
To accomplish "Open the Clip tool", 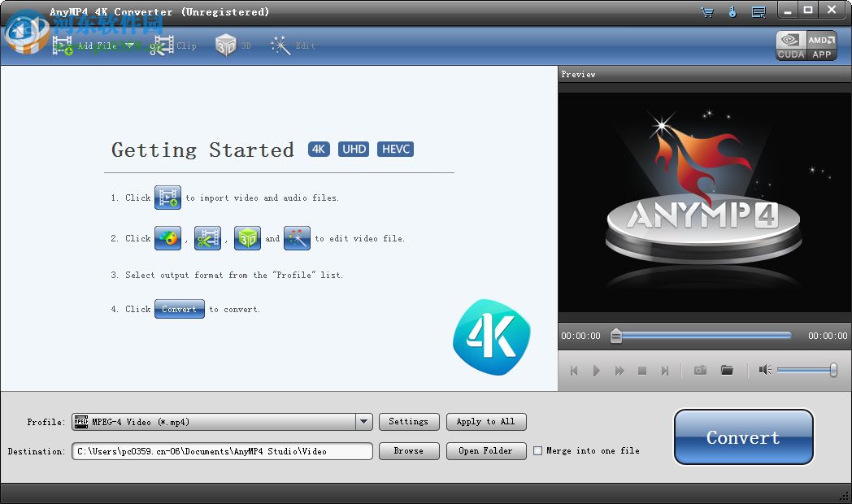I will 163,46.
